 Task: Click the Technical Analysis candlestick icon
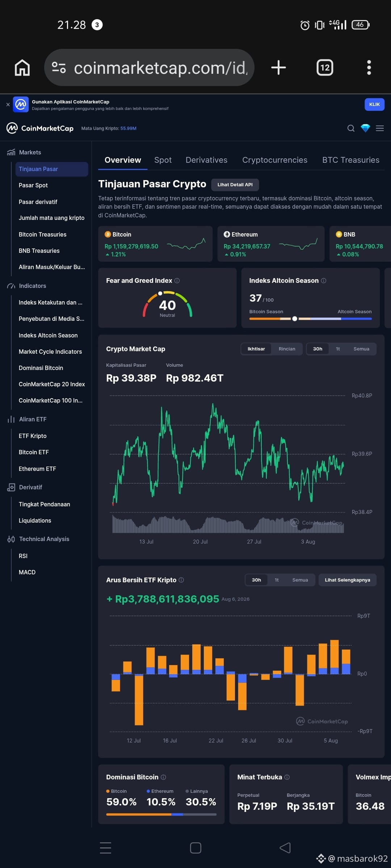[11, 539]
